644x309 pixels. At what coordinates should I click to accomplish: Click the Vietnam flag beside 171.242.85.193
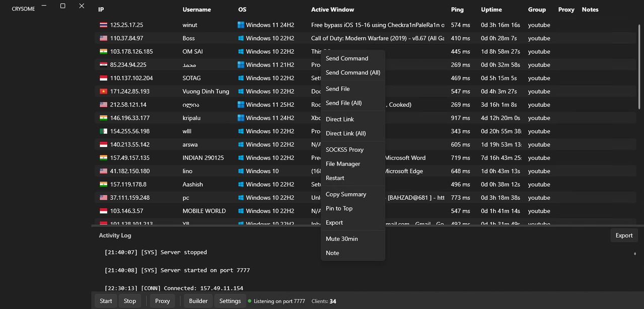tap(103, 92)
